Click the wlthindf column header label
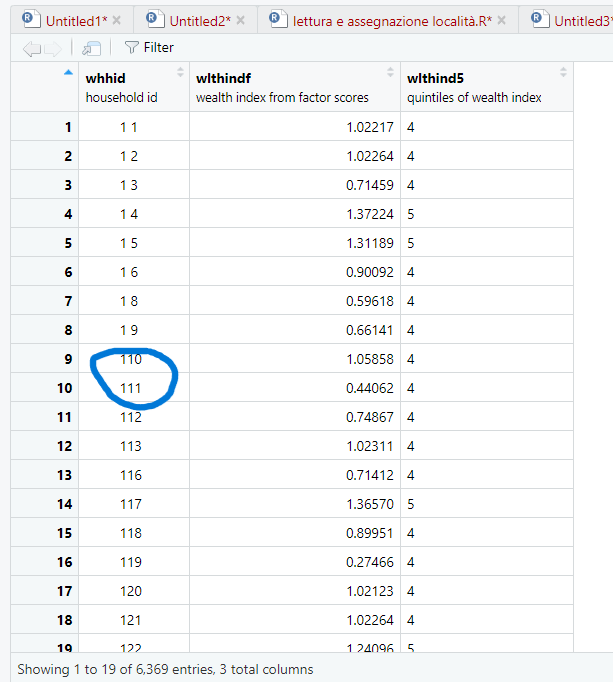 [222, 78]
